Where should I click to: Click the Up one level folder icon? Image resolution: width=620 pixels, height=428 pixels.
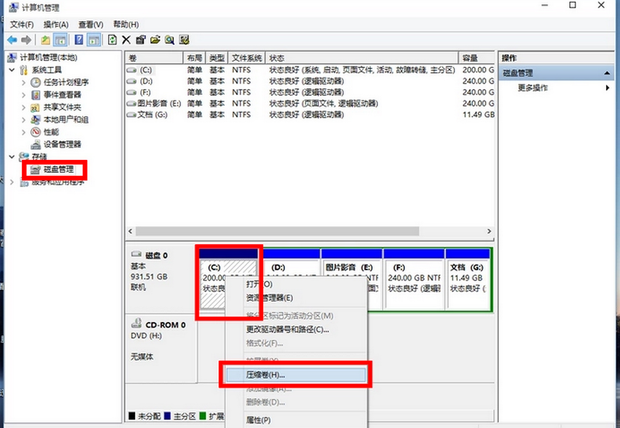(46, 40)
